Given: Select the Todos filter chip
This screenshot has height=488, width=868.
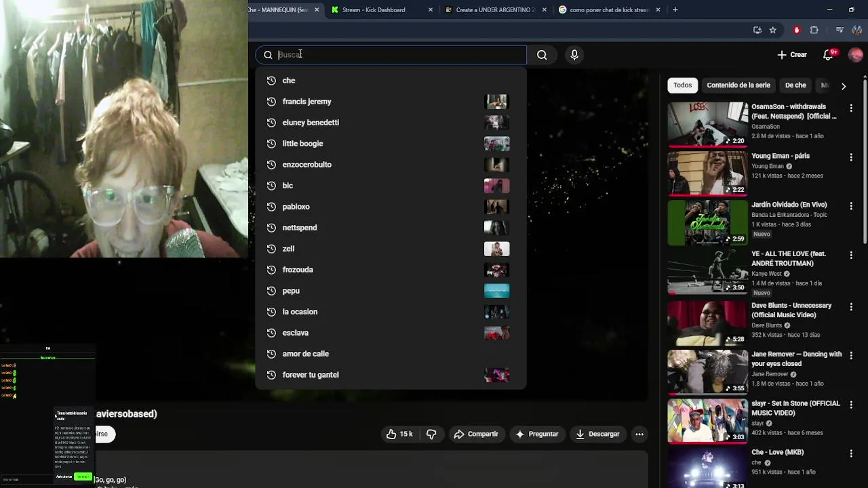Looking at the screenshot, I should 683,85.
